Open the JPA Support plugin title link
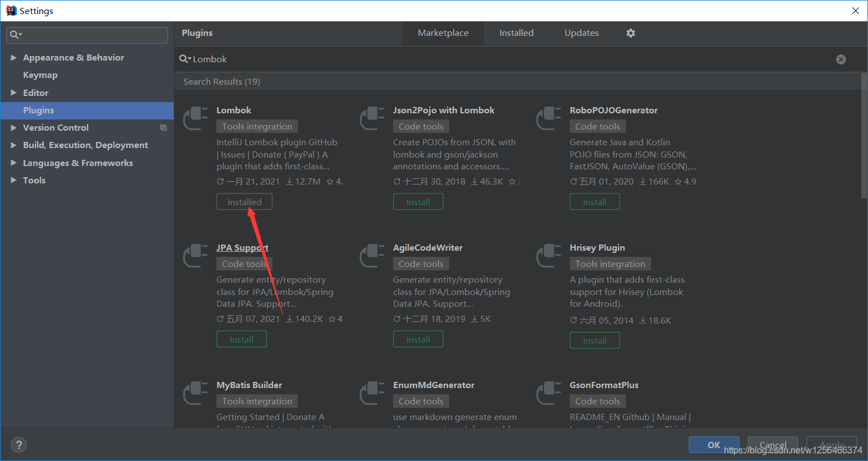The height and width of the screenshot is (461, 868). 242,248
